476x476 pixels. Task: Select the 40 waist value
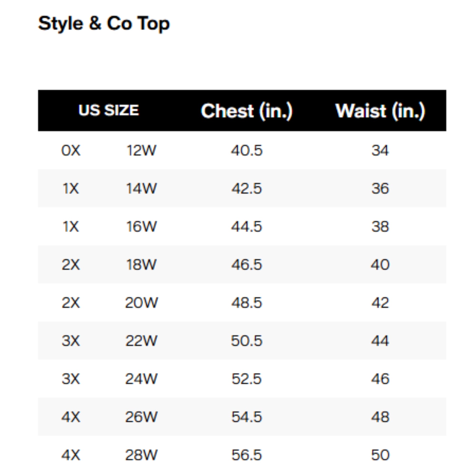pos(380,265)
